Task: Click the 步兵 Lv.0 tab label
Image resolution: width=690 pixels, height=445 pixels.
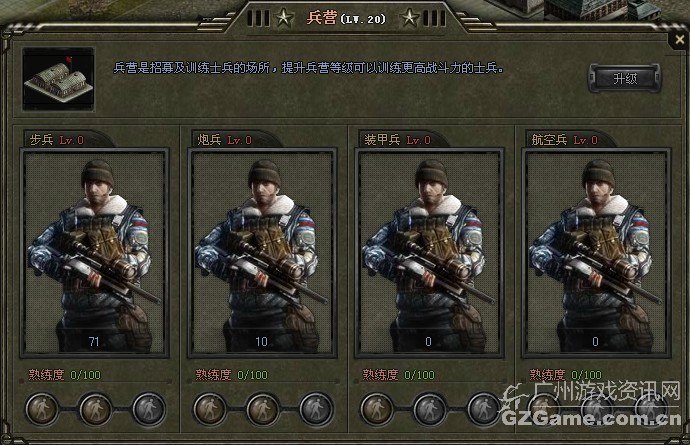Action: tap(56, 140)
